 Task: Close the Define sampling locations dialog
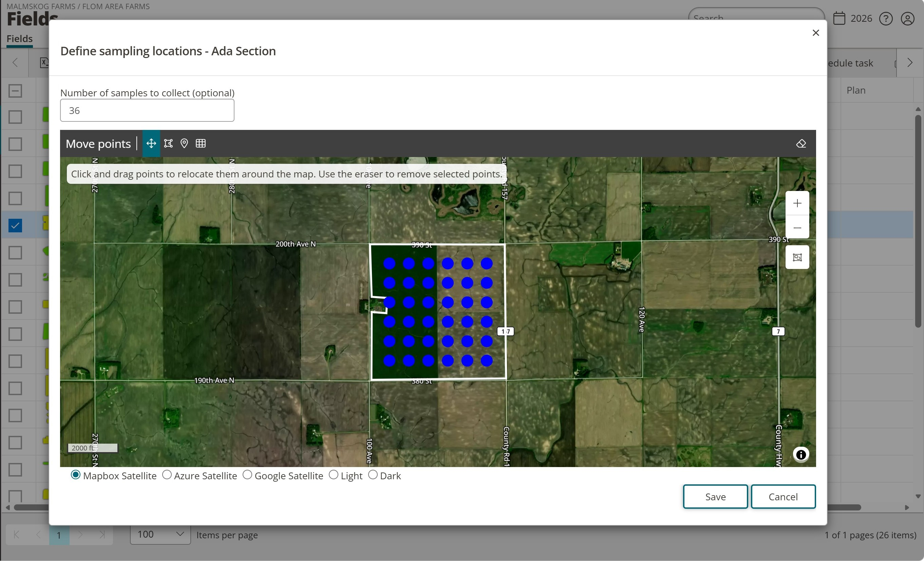[x=816, y=33]
